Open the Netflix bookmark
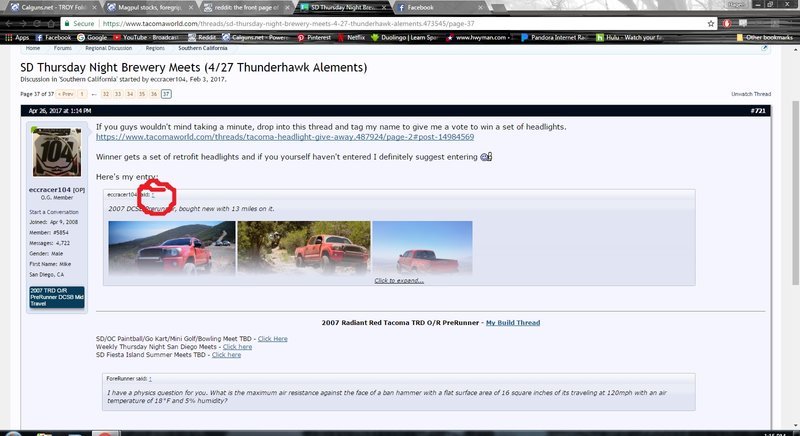 point(351,37)
